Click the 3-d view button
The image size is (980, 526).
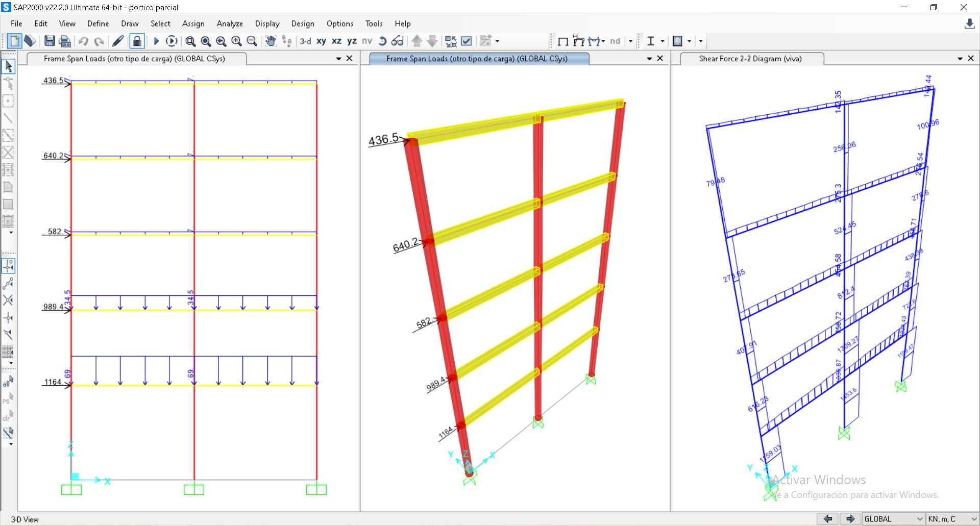click(305, 41)
